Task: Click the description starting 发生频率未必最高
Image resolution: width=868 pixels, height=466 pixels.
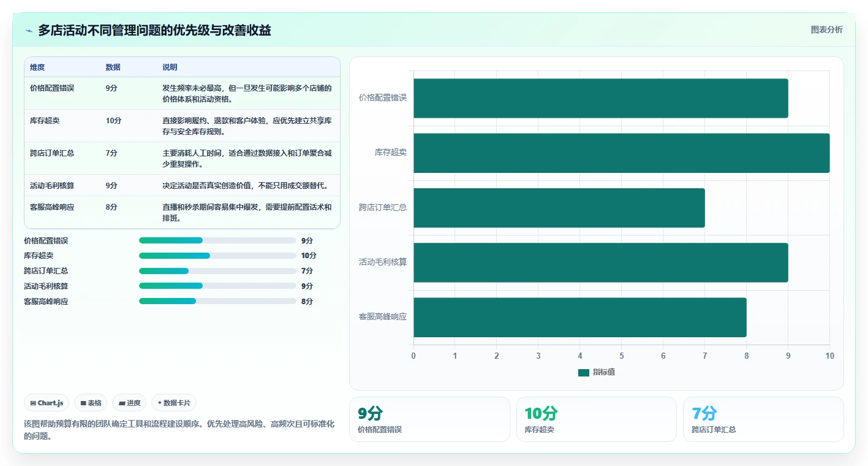Action: point(247,93)
